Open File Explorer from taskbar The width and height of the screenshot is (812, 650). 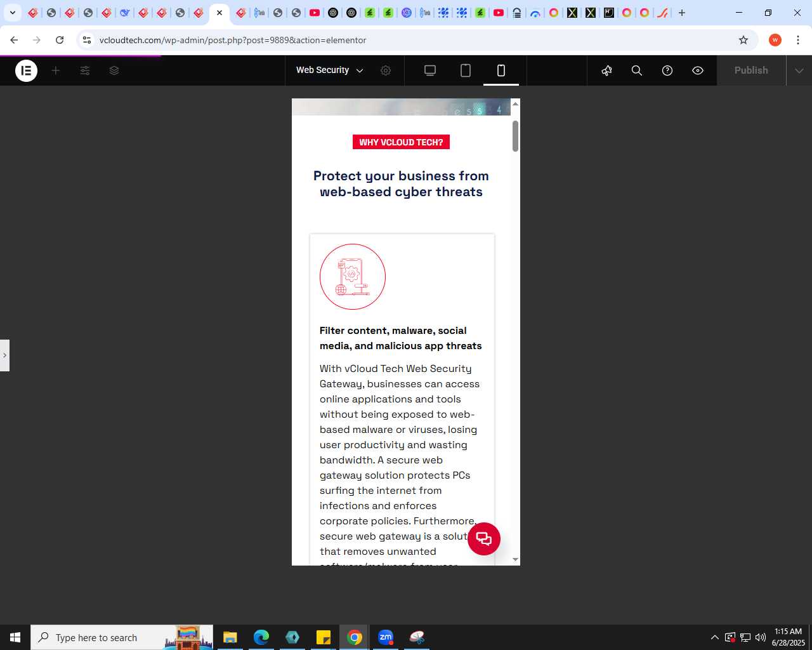tap(230, 637)
